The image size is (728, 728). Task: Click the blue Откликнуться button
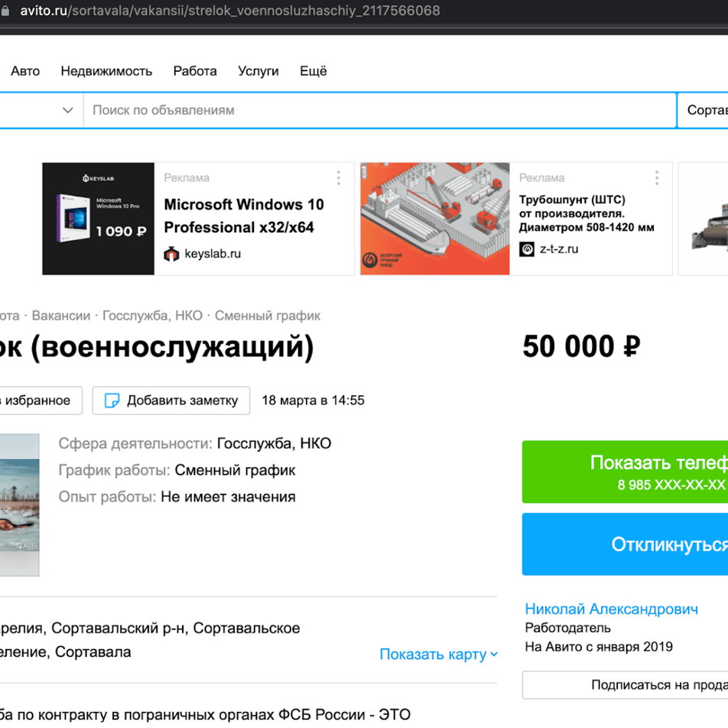625,544
